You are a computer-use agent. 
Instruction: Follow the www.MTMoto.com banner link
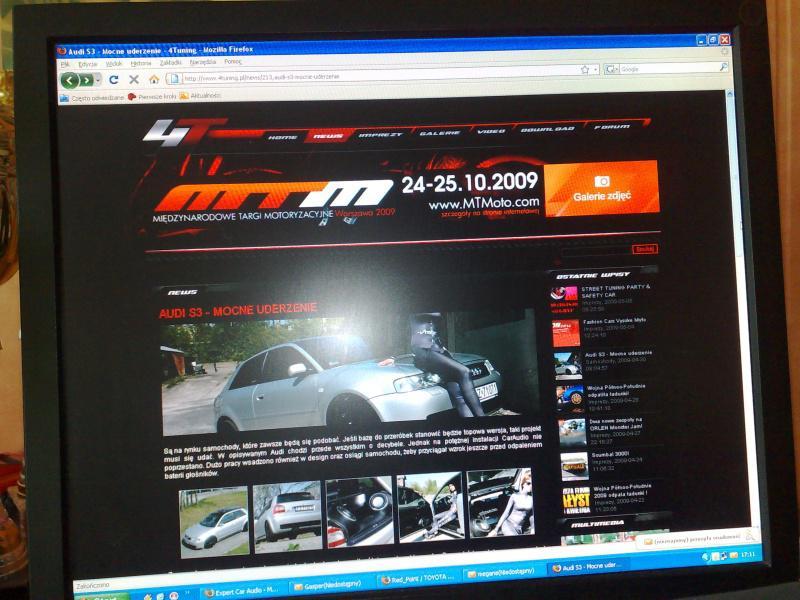tap(484, 204)
